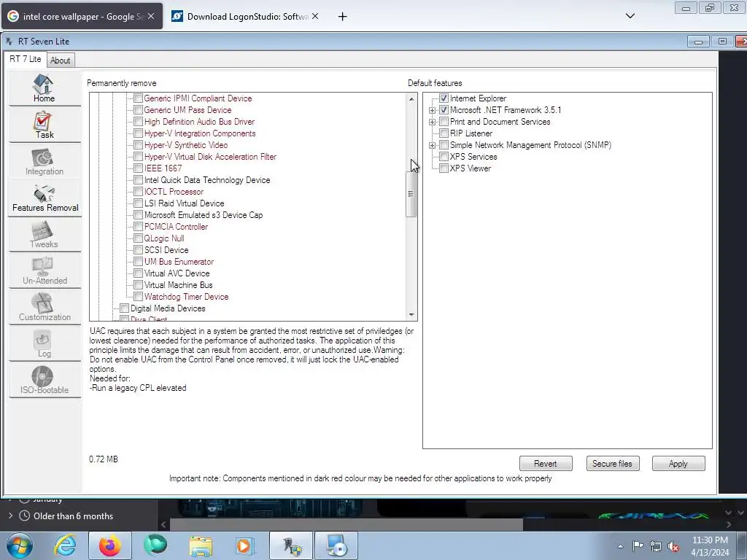Viewport: 747px width, 560px height.
Task: Close the Download LogonStudio tab
Action: 315,16
